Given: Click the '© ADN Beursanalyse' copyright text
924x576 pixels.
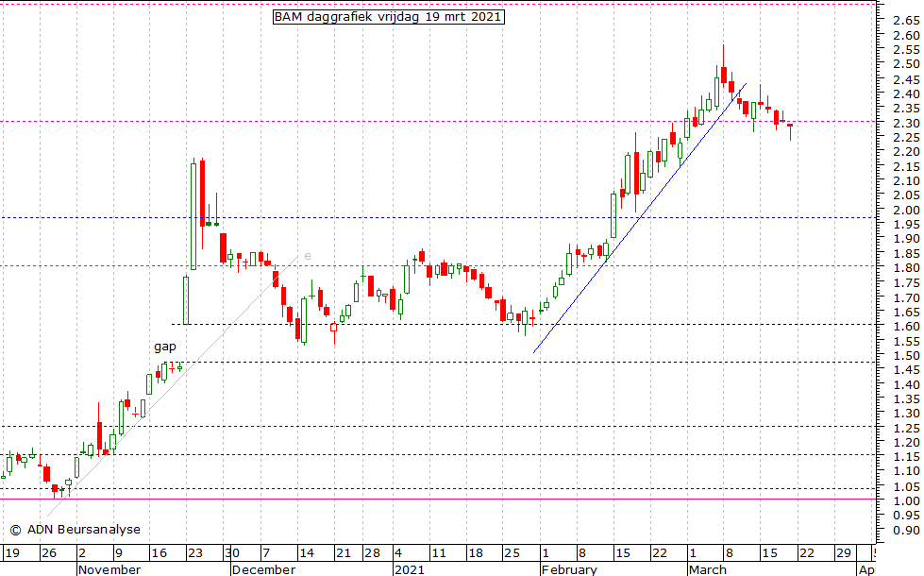Looking at the screenshot, I should pyautogui.click(x=76, y=530).
